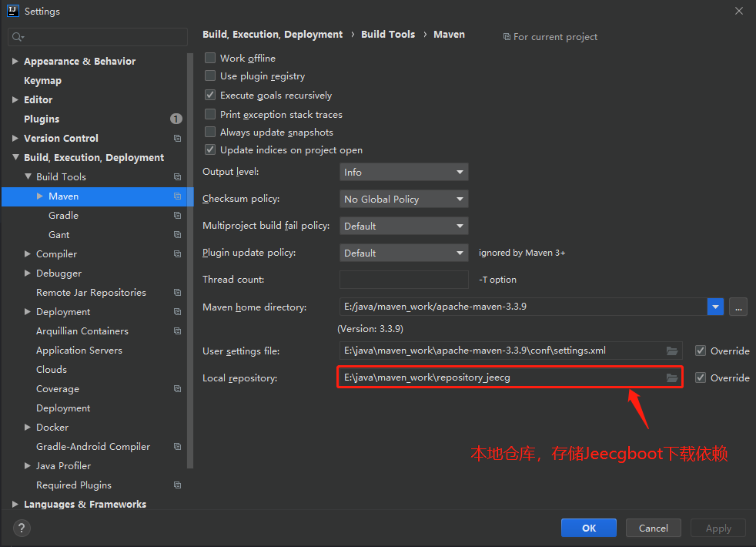The image size is (756, 547).
Task: Toggle Always update snapshots checkbox
Action: click(209, 133)
